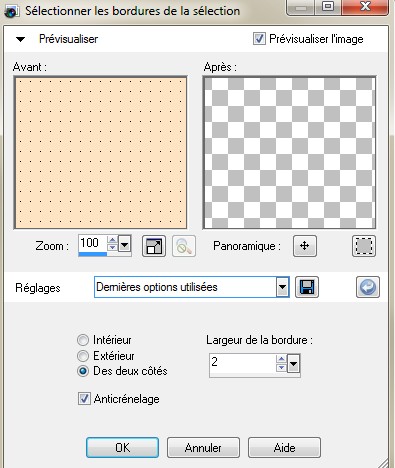This screenshot has height=468, width=395.
Task: Collapse the Prévisualiser section triangle
Action: 20,39
